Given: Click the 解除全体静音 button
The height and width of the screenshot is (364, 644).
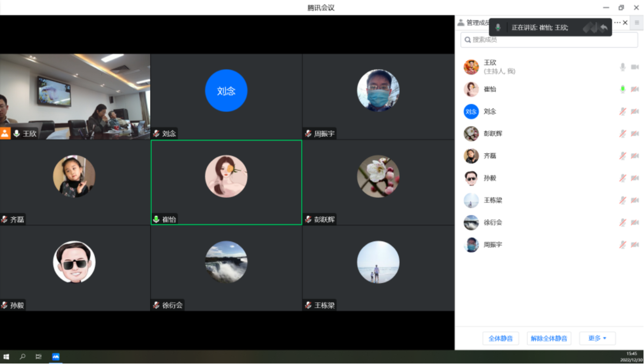Looking at the screenshot, I should pos(549,339).
